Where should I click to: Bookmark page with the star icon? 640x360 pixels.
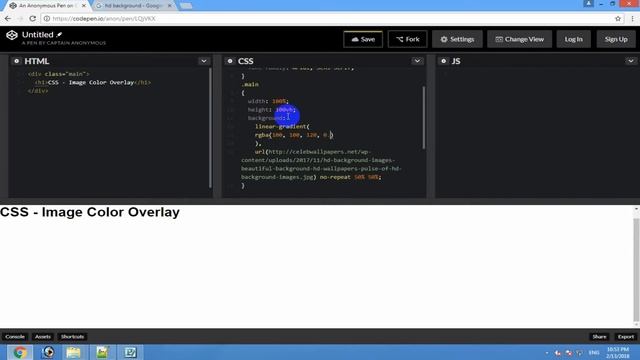618,18
